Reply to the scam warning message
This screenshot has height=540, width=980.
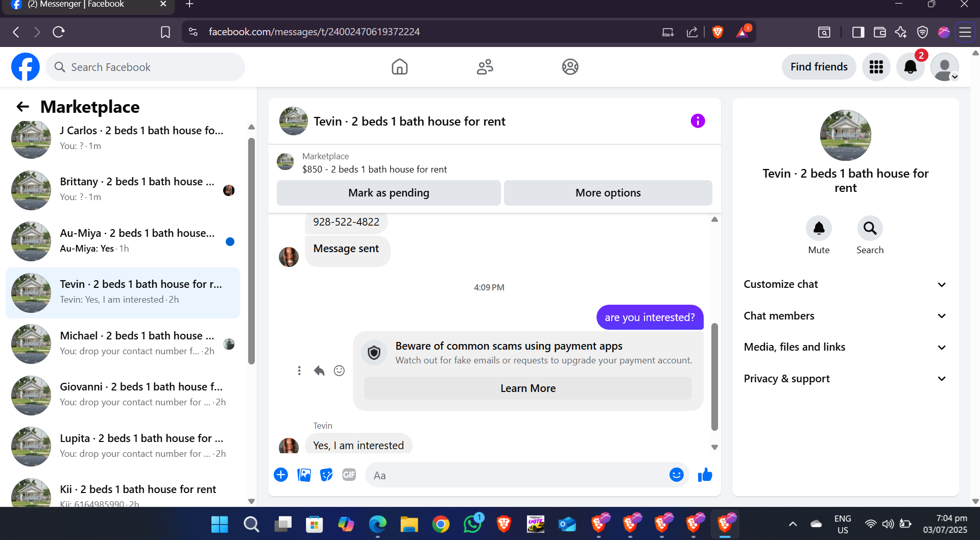pos(319,371)
